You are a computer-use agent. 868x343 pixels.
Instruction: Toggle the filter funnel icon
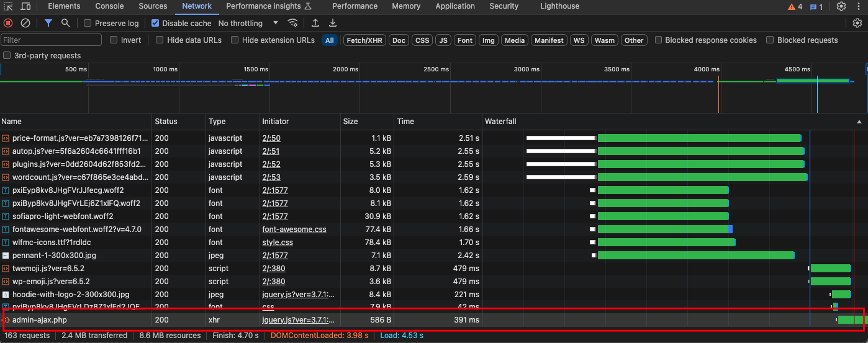48,23
